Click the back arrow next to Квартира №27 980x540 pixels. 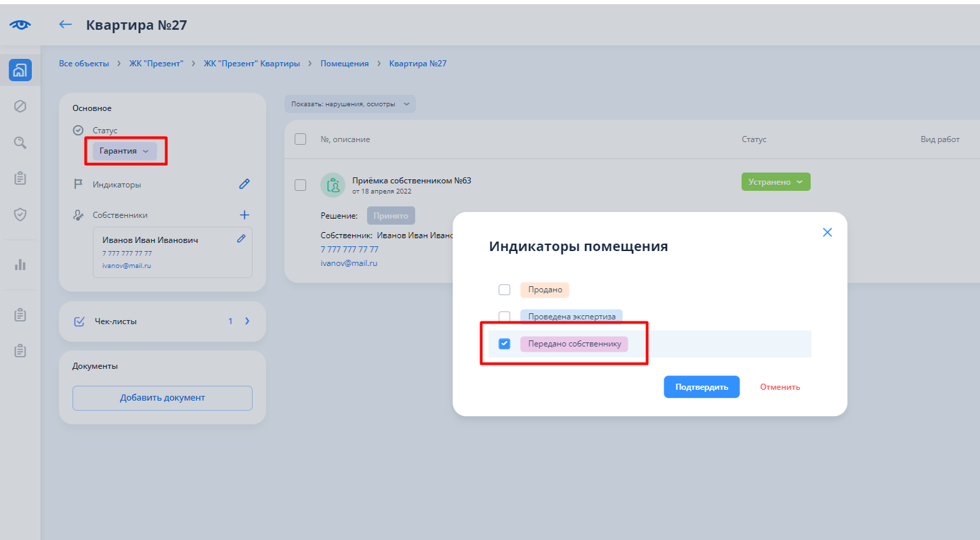[65, 25]
